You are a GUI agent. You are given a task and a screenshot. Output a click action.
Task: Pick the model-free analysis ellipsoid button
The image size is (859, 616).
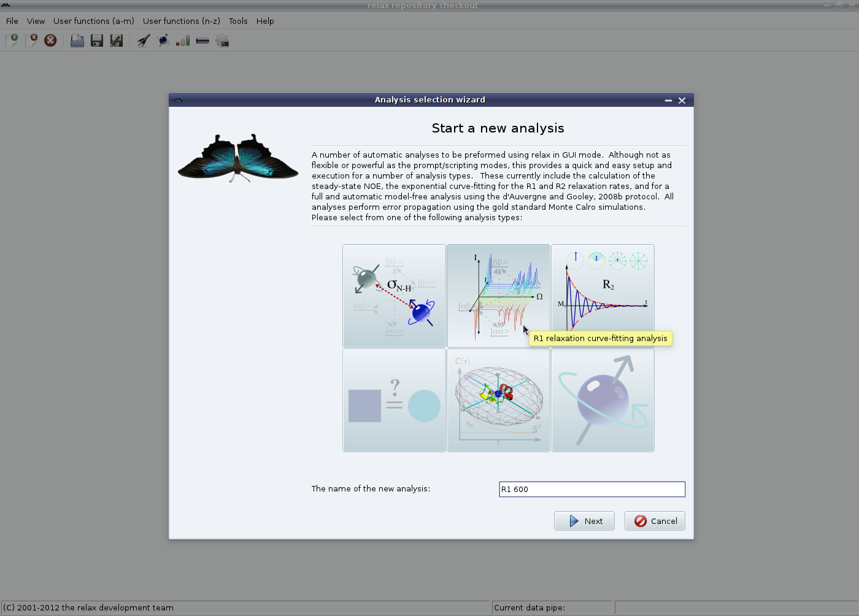(x=498, y=400)
